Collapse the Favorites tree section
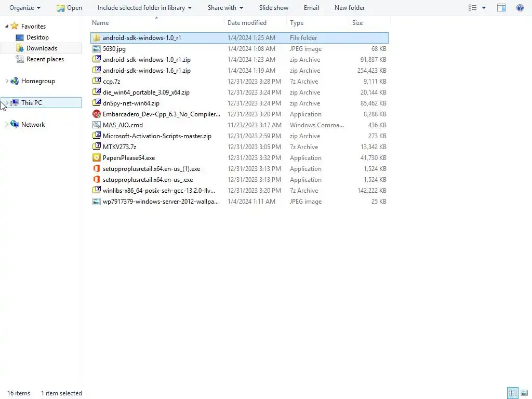This screenshot has height=399, width=532. (x=6, y=26)
